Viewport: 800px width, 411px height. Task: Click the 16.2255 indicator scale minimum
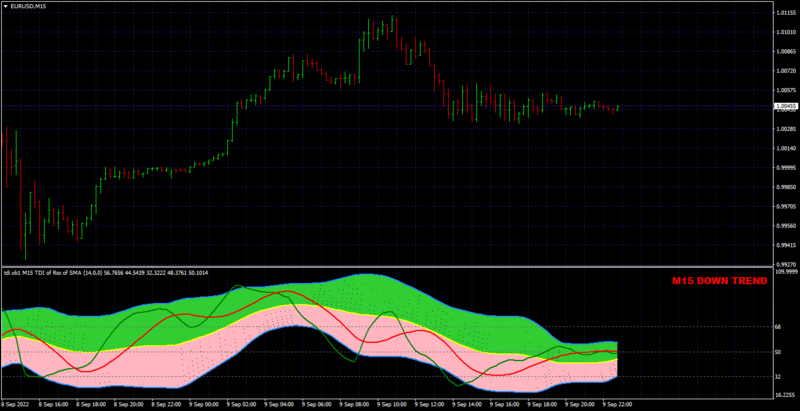click(786, 395)
